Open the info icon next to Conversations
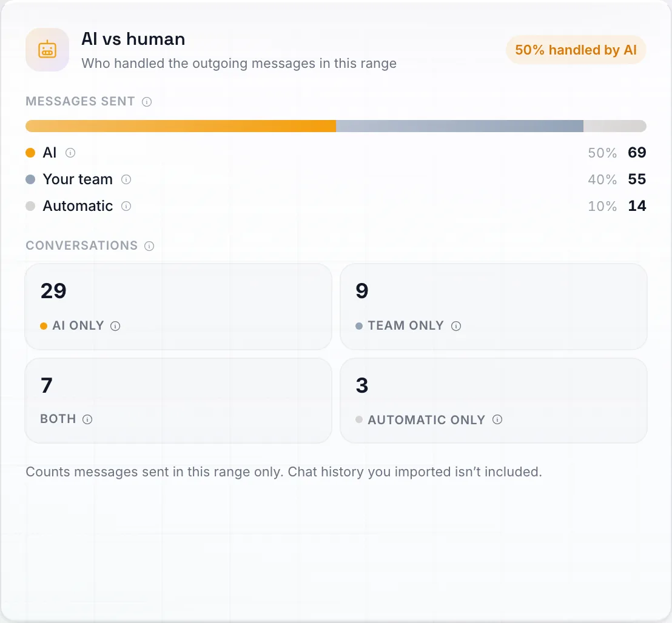Image resolution: width=672 pixels, height=623 pixels. (x=149, y=246)
